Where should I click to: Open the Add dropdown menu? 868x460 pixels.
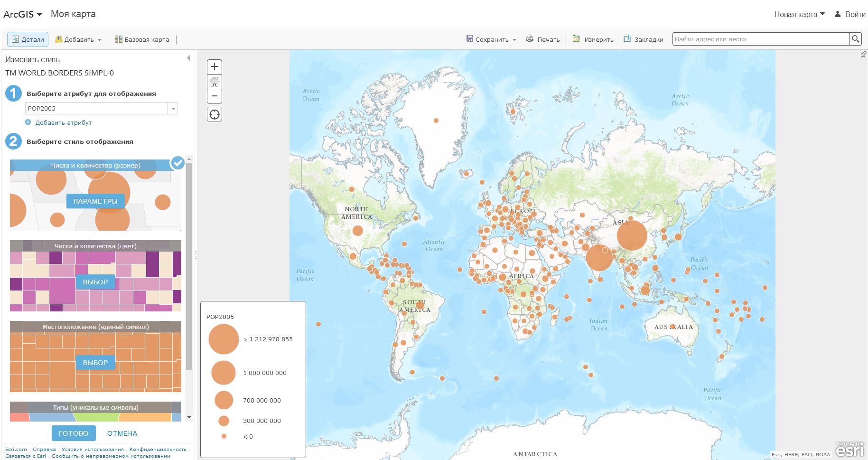click(78, 39)
